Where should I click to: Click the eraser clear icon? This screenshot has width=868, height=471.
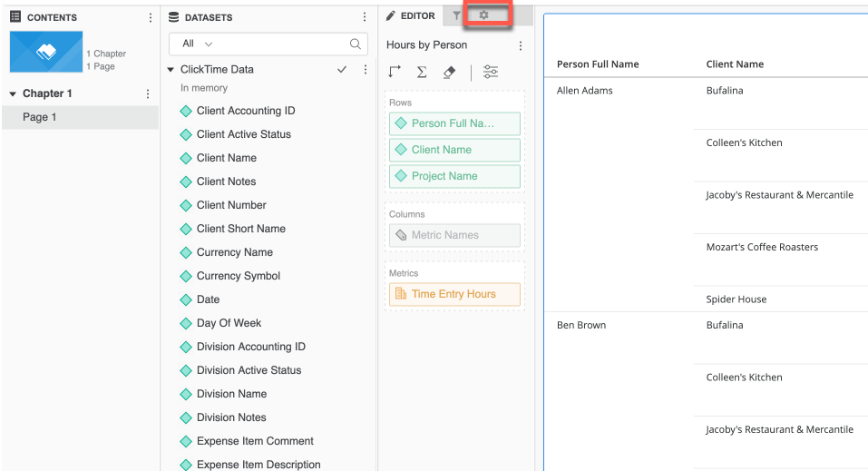450,72
